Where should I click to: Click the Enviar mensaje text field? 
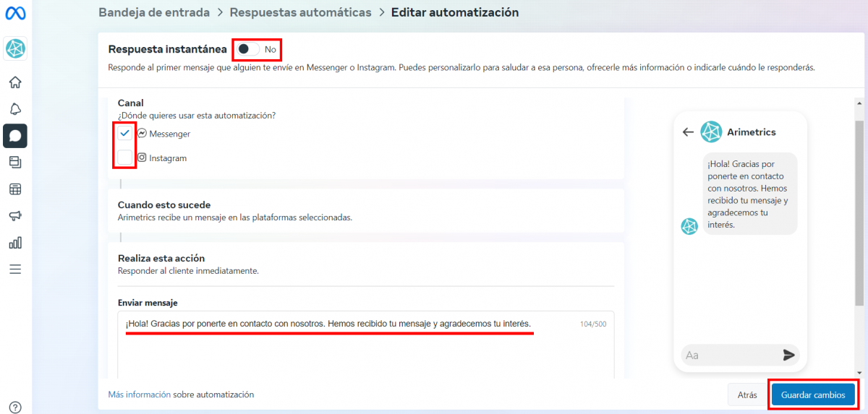point(366,345)
